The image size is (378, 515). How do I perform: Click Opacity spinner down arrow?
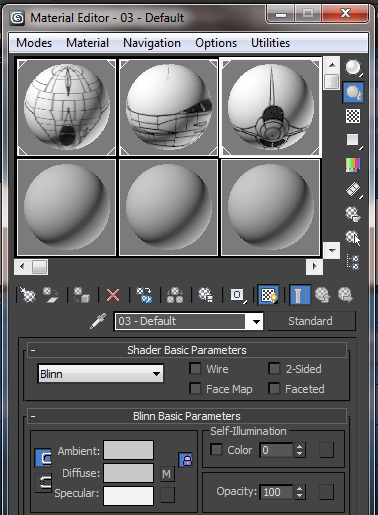(x=300, y=495)
